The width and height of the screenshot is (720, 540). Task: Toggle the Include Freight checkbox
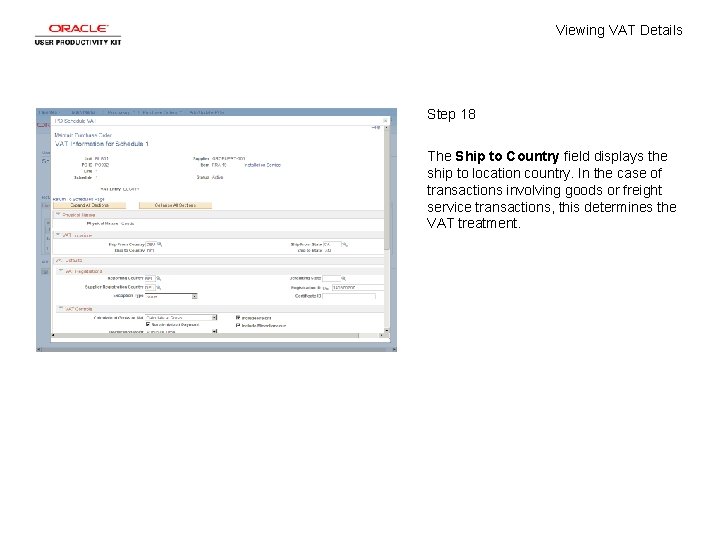point(238,317)
